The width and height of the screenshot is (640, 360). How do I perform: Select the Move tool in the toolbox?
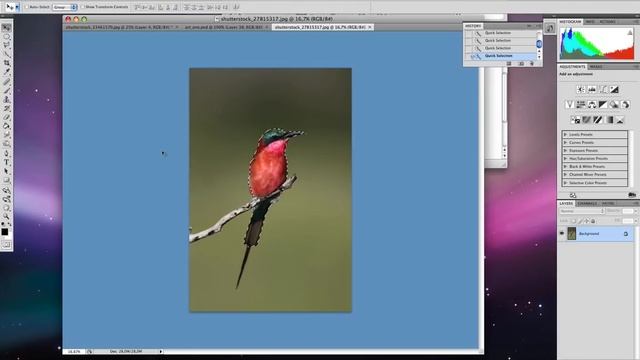[7, 28]
